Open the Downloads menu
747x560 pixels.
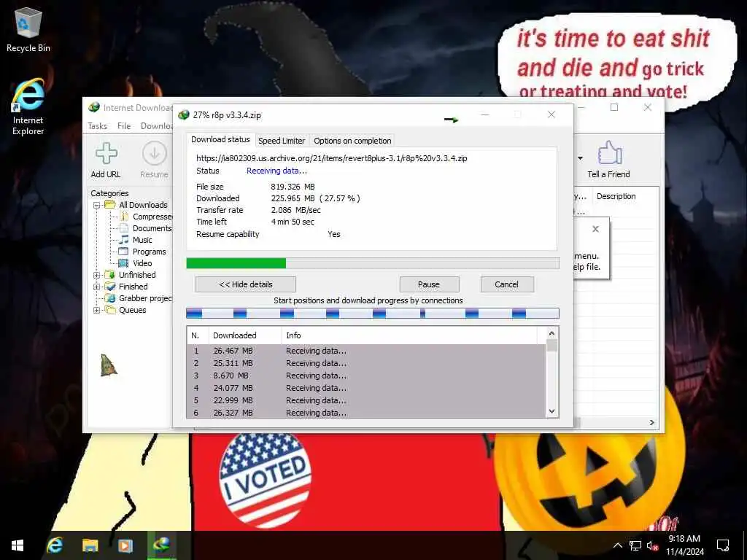(156, 125)
